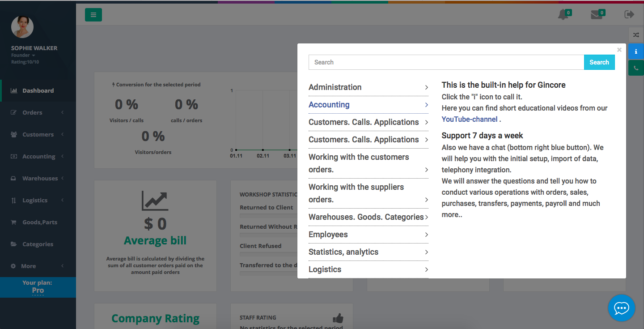Viewport: 644px width, 329px height.
Task: Click the blue info "i" help icon
Action: (x=636, y=51)
